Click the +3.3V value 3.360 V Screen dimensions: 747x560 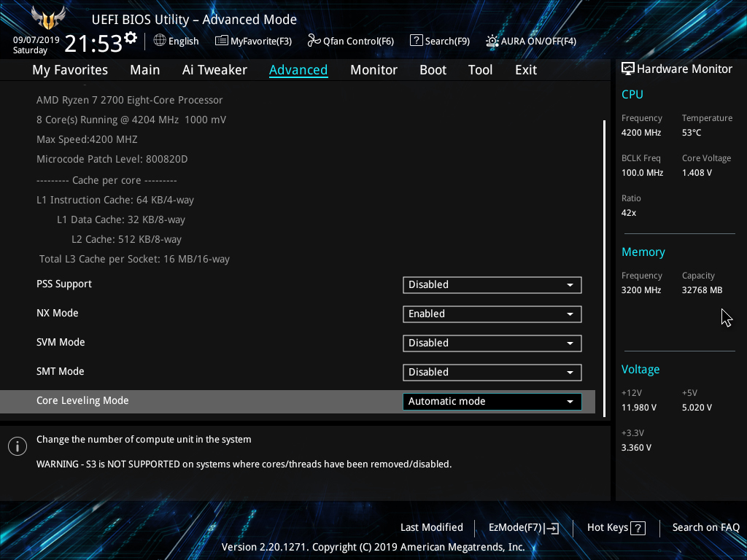(636, 448)
